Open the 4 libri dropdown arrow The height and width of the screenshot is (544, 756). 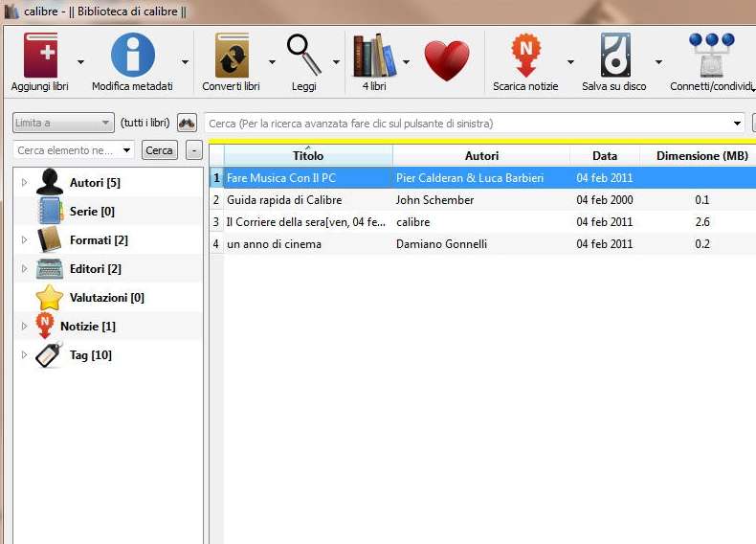(406, 62)
